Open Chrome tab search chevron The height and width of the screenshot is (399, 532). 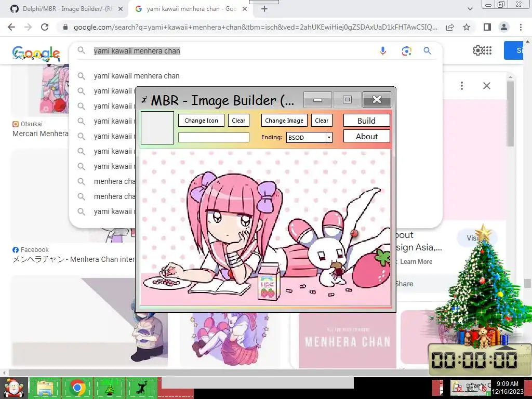click(470, 9)
